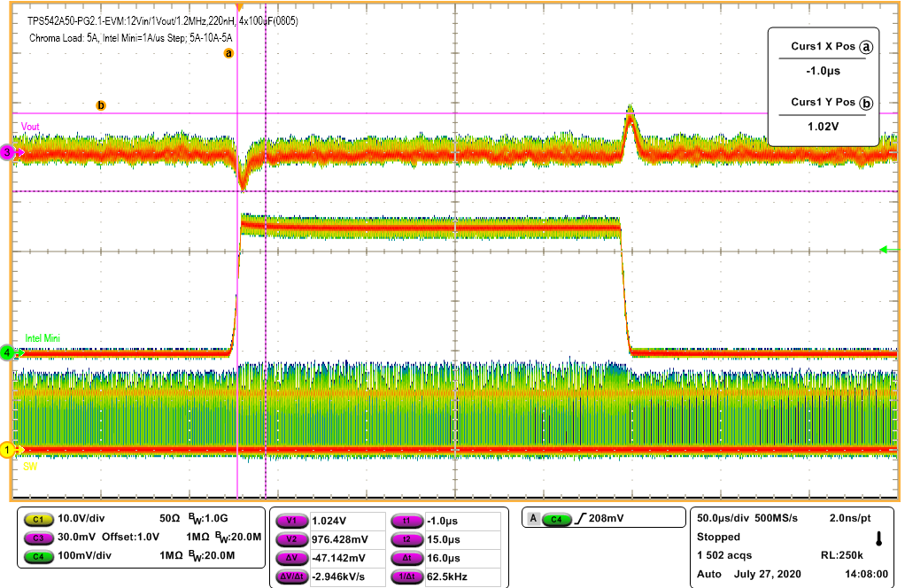Click the Δt time measurement badge

[x=407, y=558]
